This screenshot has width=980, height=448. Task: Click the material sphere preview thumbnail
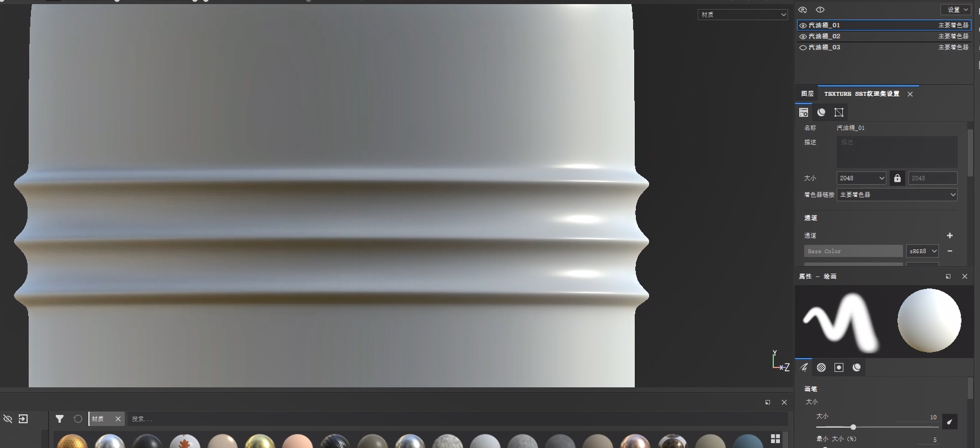[x=929, y=321]
